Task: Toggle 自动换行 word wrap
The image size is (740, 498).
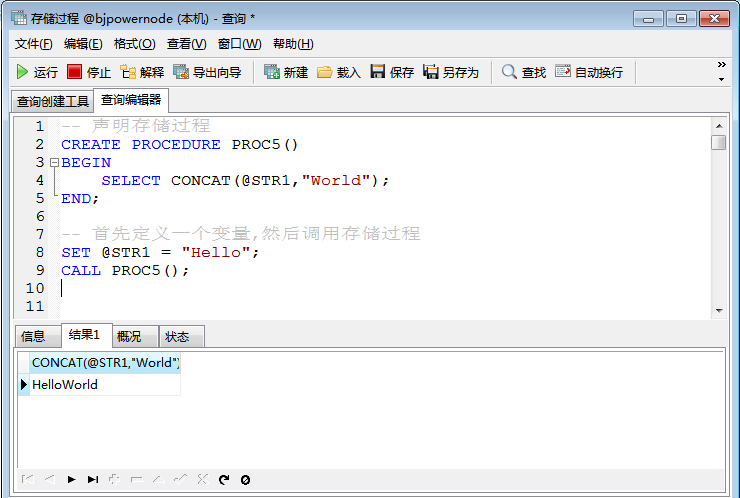Action: pos(589,72)
